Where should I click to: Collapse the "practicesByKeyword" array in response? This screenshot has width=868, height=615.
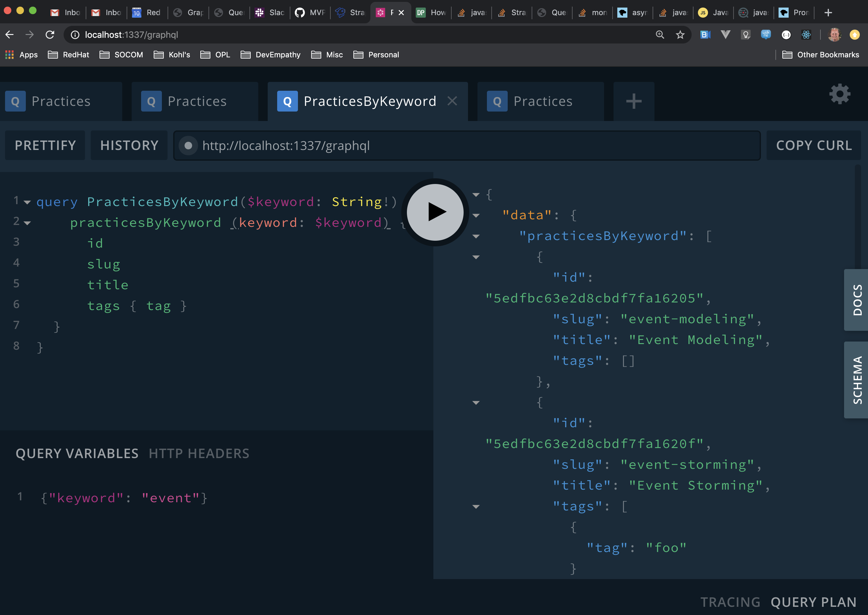[x=476, y=236]
